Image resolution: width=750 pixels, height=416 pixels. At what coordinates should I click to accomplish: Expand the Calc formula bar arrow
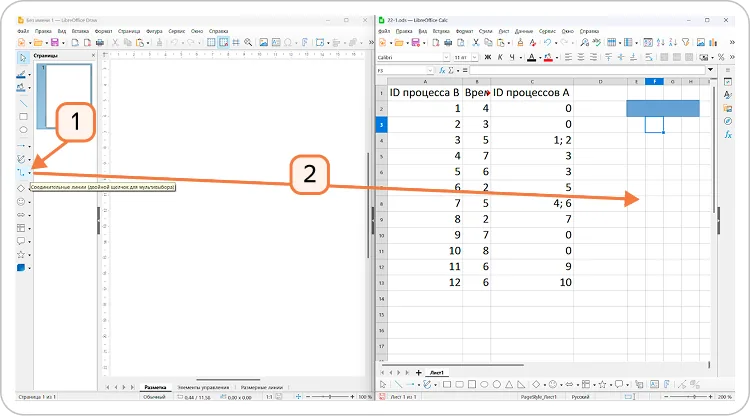[711, 70]
